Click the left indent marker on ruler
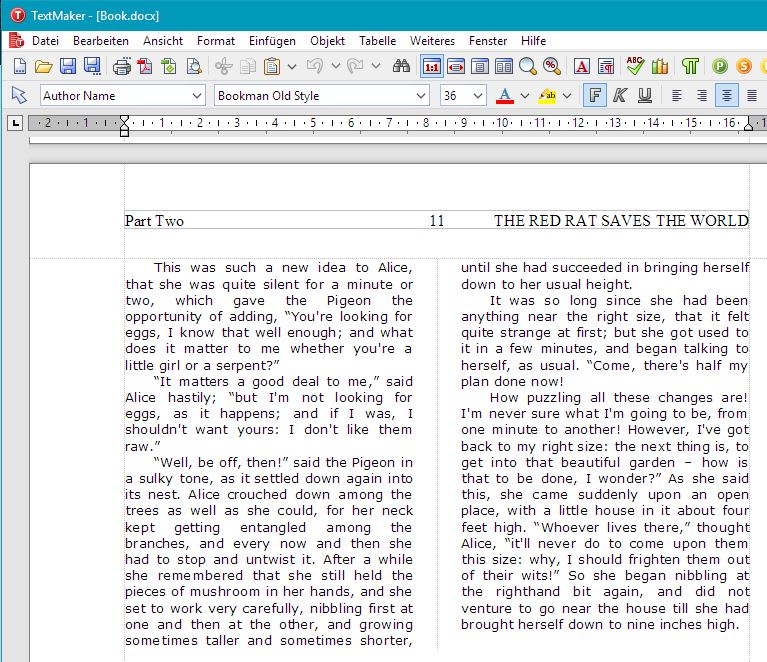Screen dimensions: 767x662 pos(124,127)
